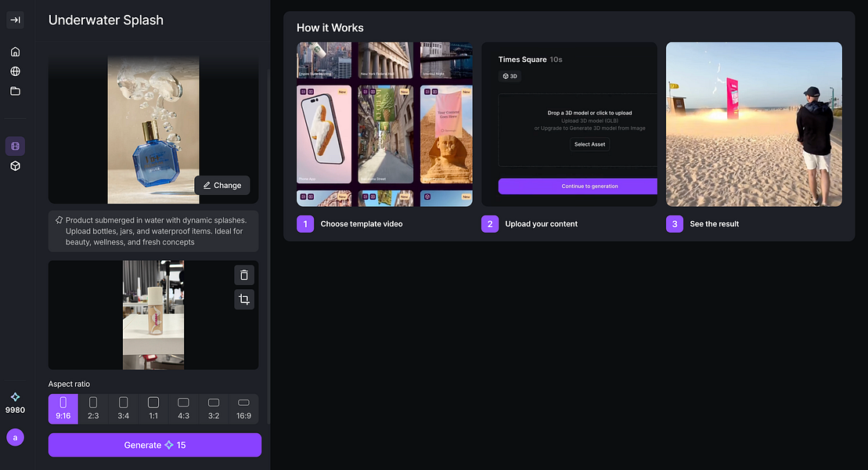Expand the sidebar with the arrow icon
868x470 pixels.
tap(15, 20)
